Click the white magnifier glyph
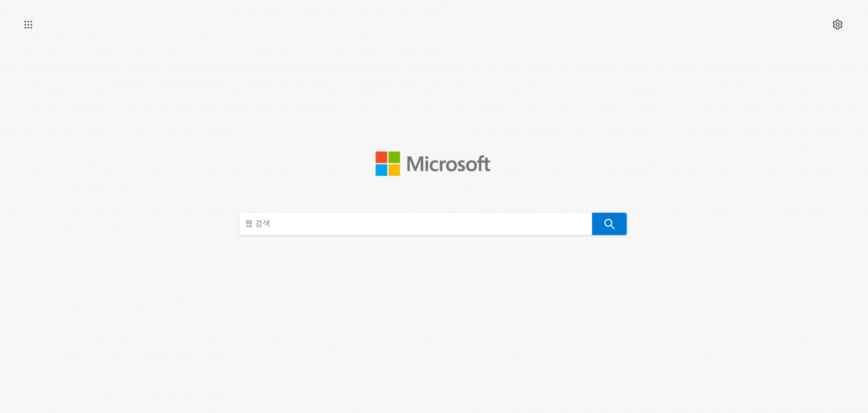This screenshot has width=868, height=413. pos(609,224)
